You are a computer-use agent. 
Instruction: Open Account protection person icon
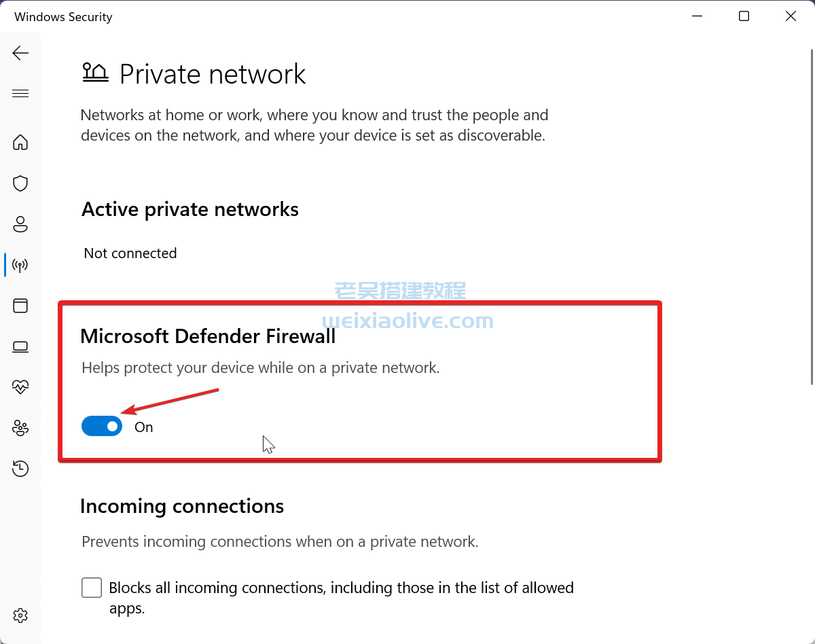(20, 224)
